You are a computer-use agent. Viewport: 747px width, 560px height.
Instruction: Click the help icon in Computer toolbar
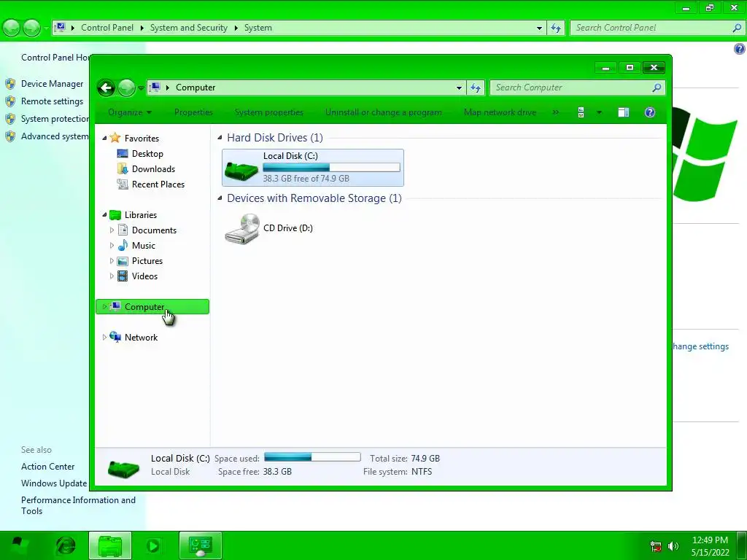(650, 112)
